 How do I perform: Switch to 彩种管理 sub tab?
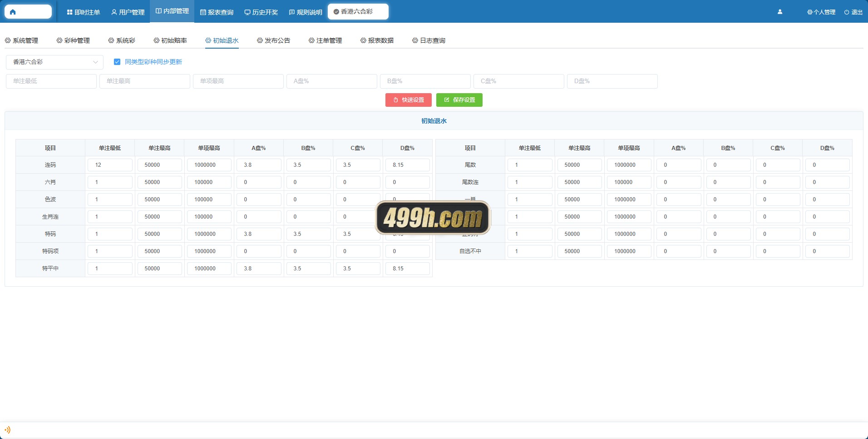pos(73,40)
